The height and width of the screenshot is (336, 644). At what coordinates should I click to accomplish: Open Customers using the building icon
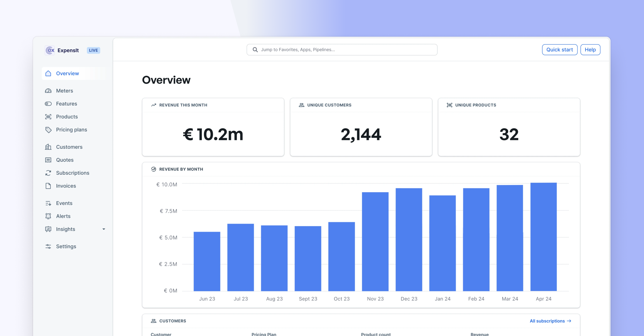tap(48, 147)
